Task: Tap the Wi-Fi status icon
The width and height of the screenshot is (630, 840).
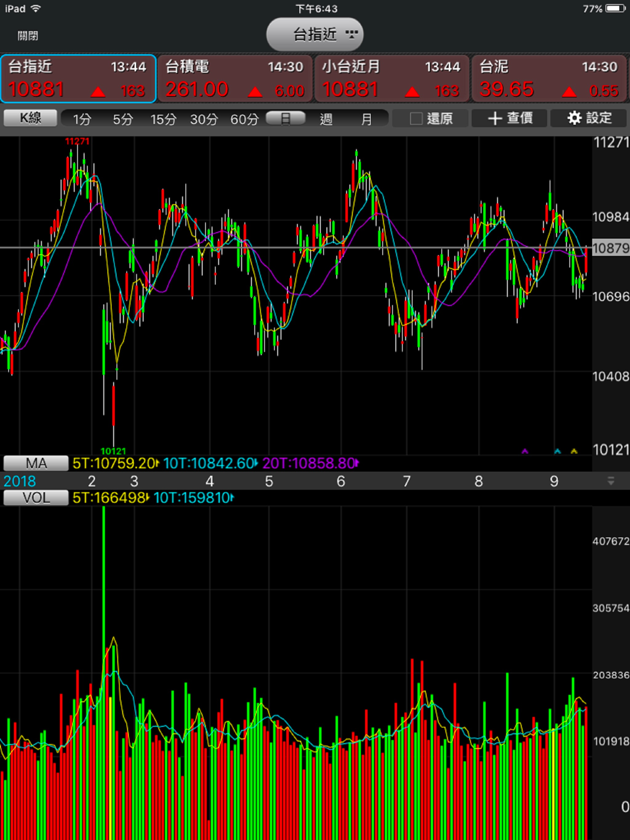Action: [x=36, y=8]
